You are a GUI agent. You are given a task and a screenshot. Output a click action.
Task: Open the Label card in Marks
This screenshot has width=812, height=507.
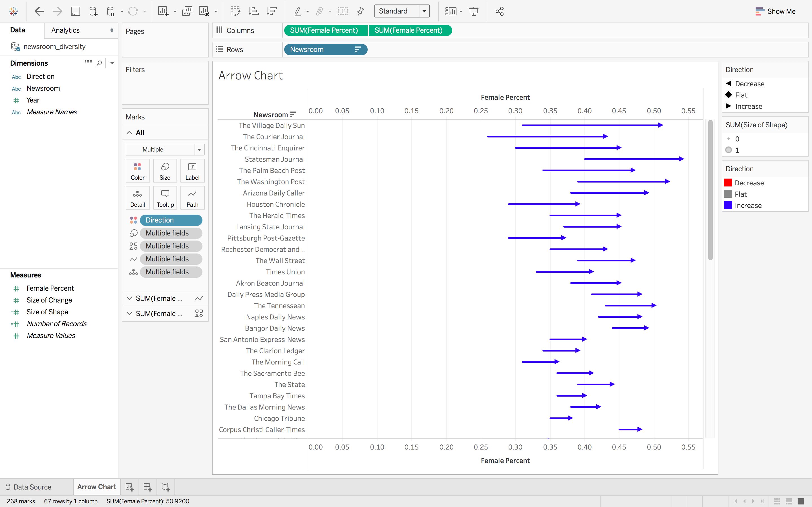coord(192,170)
